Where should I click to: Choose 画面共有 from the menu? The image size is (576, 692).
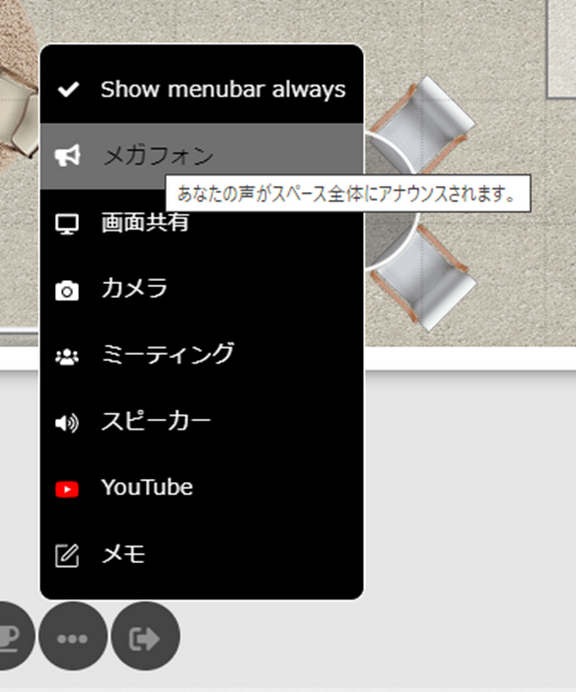[202, 223]
